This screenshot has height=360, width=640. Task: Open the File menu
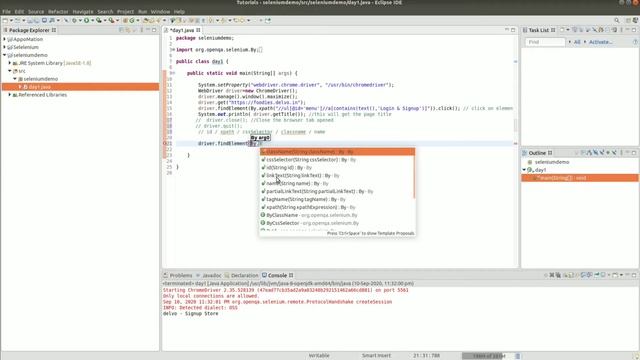6,11
